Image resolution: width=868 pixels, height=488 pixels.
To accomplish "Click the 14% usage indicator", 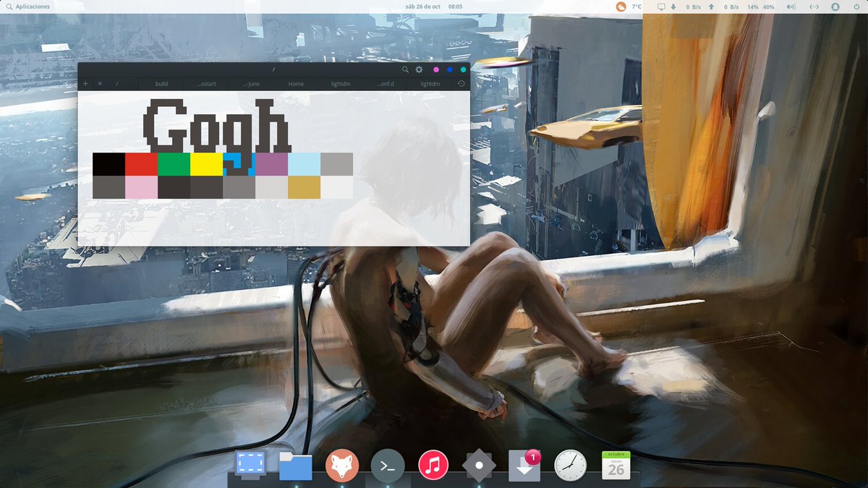I will (x=753, y=7).
